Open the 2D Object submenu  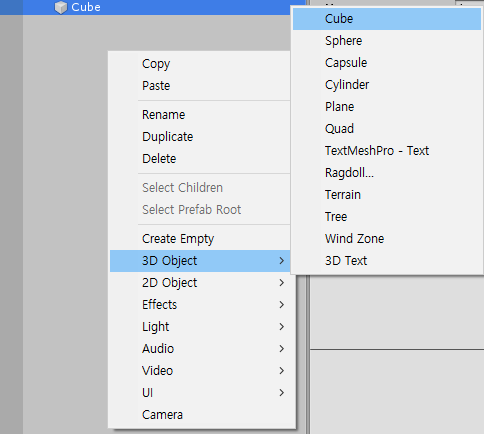(202, 283)
